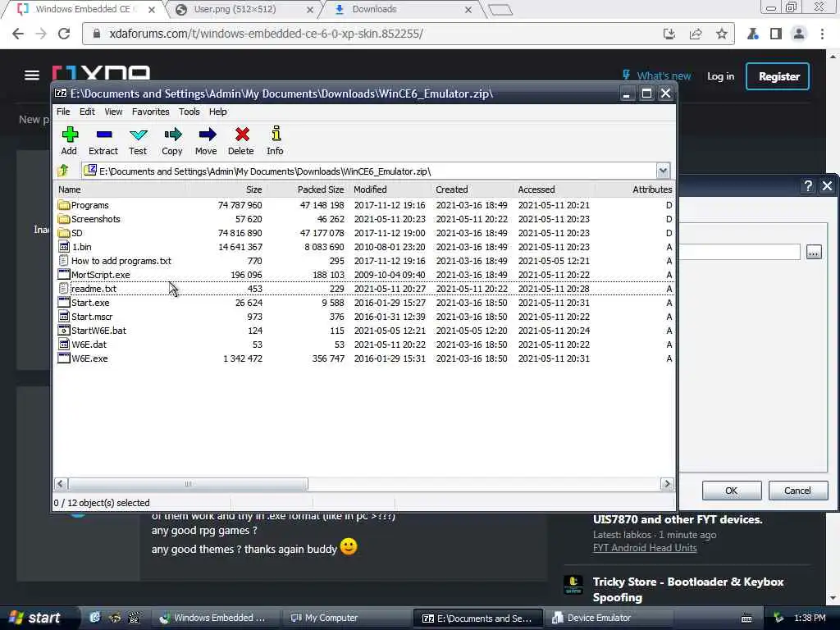Select the MortScript.exe file icon
The image size is (840, 630).
coord(64,275)
